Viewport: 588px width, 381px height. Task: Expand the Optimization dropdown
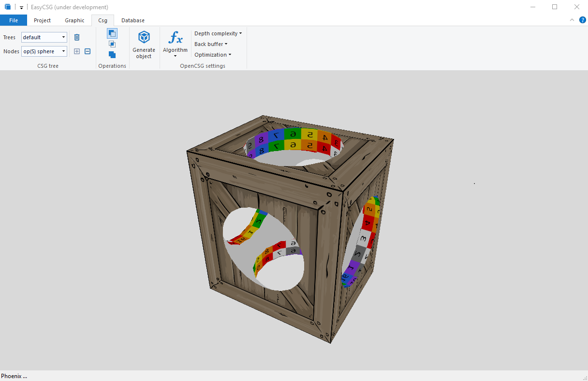[213, 55]
